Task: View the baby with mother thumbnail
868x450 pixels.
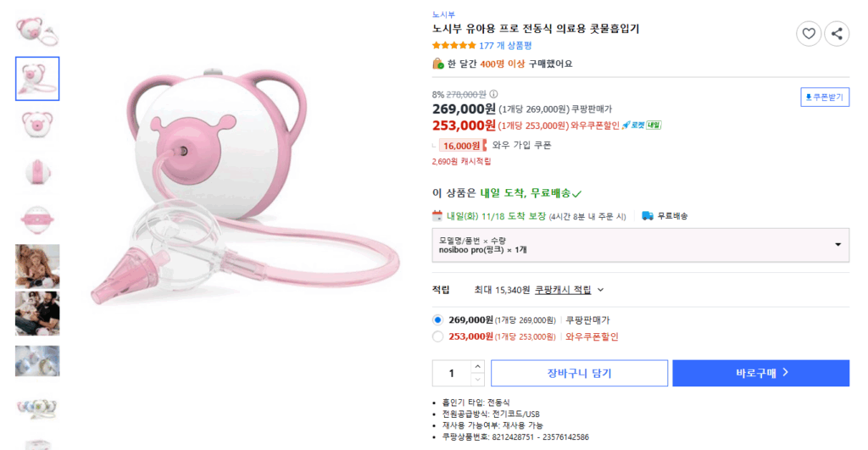Action: 37,267
